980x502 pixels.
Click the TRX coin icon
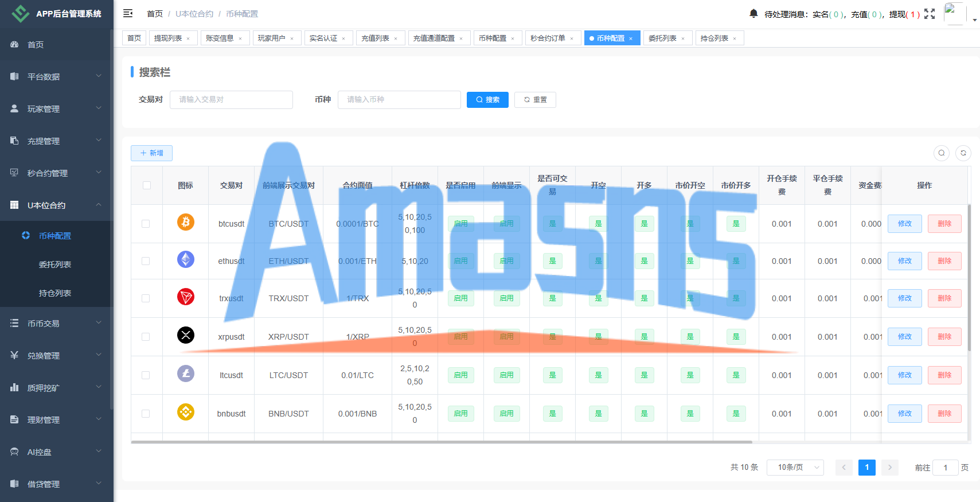tap(186, 297)
